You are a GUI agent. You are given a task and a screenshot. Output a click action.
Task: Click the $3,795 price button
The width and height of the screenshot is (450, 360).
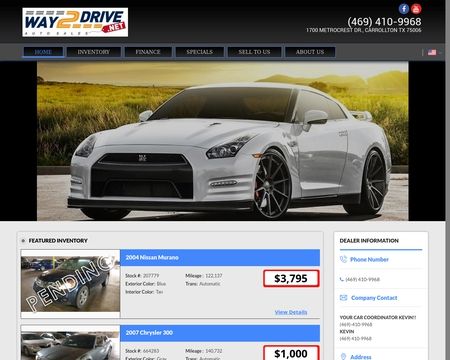[x=291, y=278]
